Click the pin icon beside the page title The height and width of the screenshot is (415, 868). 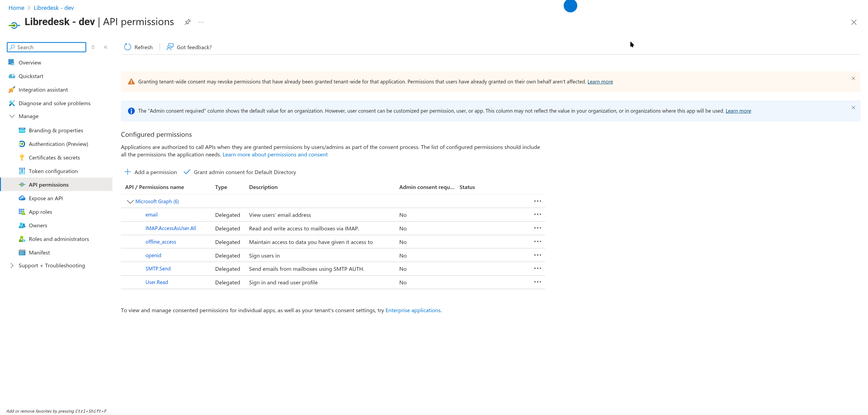click(187, 22)
